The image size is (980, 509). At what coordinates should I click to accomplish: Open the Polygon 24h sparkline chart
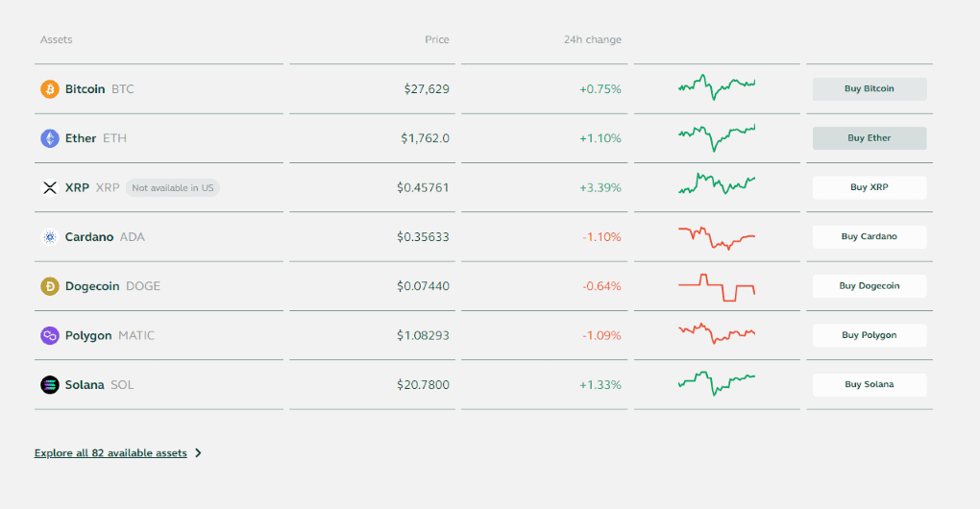pos(717,333)
